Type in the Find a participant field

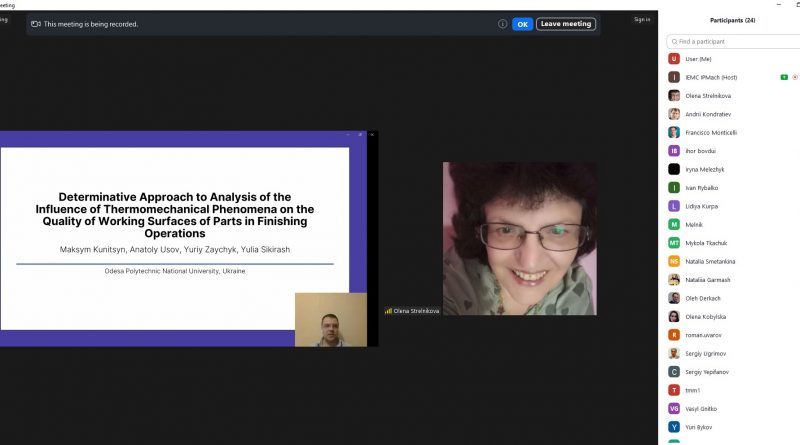click(x=735, y=42)
